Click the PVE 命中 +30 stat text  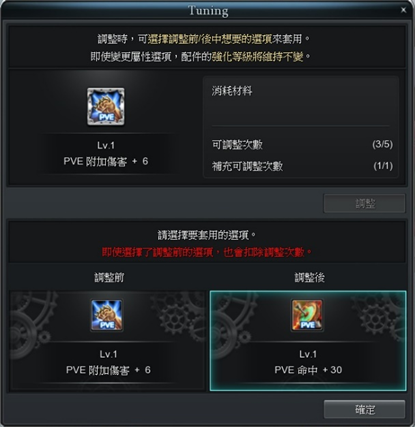point(308,370)
